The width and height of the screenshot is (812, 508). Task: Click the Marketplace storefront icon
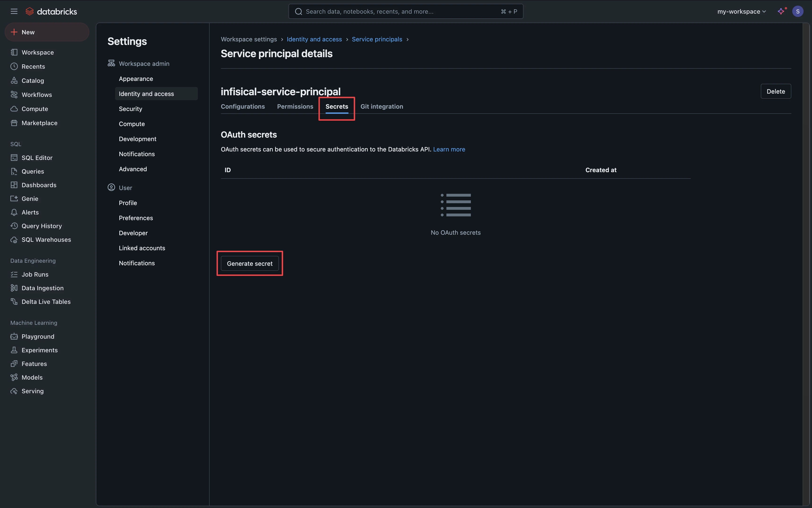pos(14,123)
